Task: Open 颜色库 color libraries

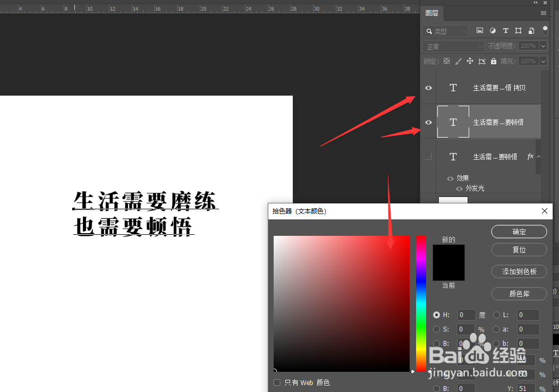Action: pyautogui.click(x=519, y=294)
